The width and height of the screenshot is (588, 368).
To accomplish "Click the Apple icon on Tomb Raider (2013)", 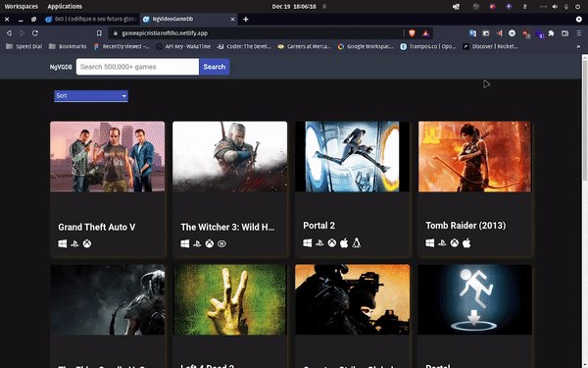I will tap(466, 243).
